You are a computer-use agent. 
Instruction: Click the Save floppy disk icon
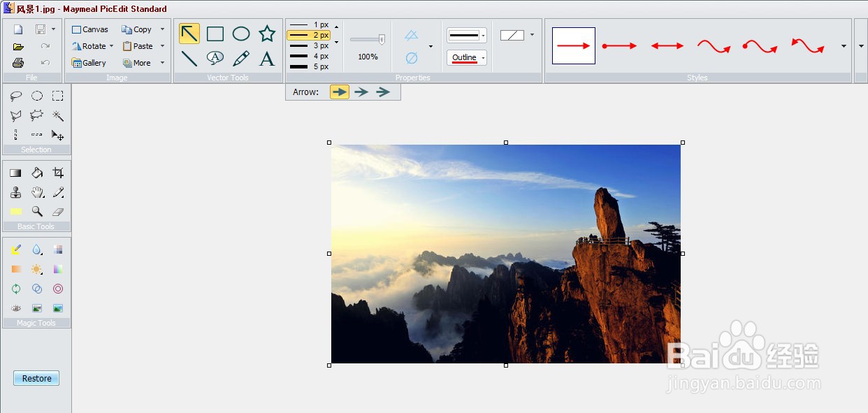pos(41,29)
